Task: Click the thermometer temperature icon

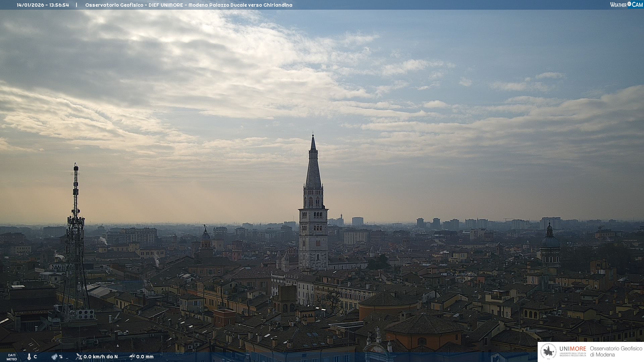Action: (29, 357)
